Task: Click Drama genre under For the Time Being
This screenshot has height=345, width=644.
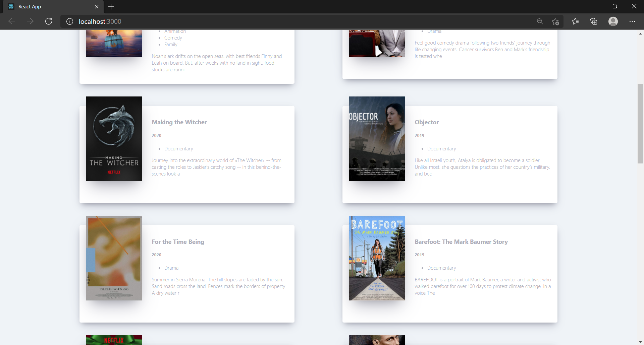Action: point(171,268)
